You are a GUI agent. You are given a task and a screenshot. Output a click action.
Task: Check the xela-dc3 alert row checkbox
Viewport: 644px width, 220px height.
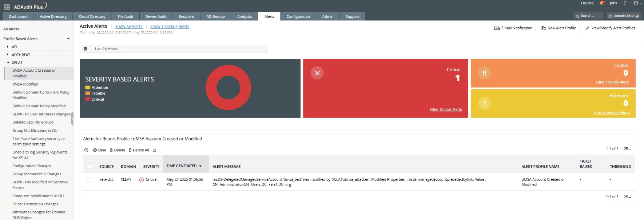click(x=89, y=180)
